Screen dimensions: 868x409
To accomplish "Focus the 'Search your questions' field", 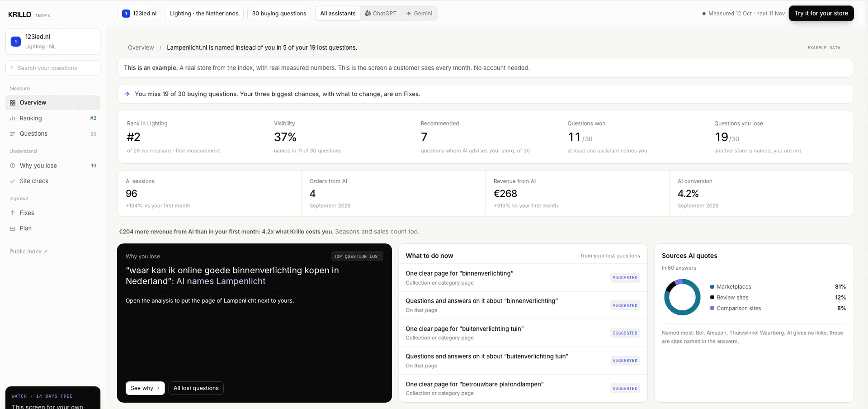I will tap(53, 68).
